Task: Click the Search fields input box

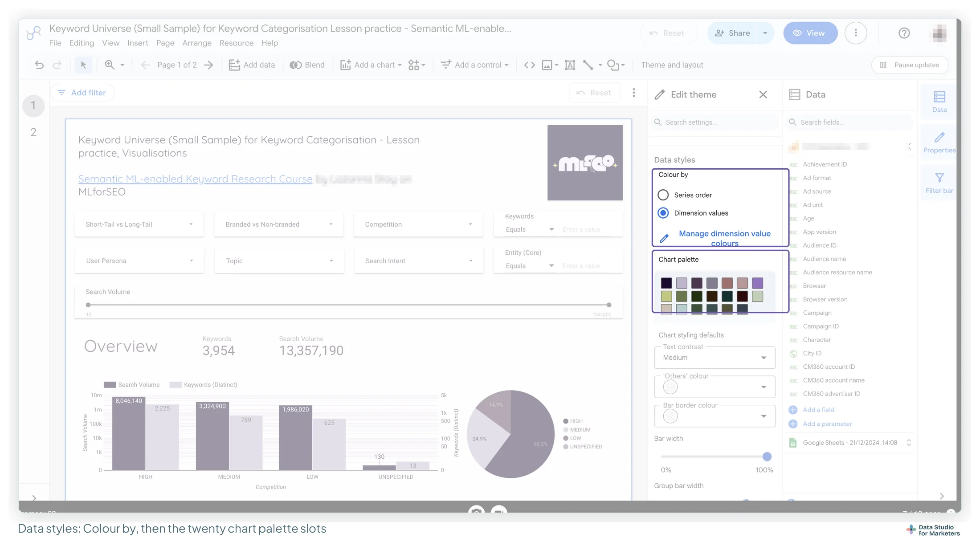Action: click(850, 122)
